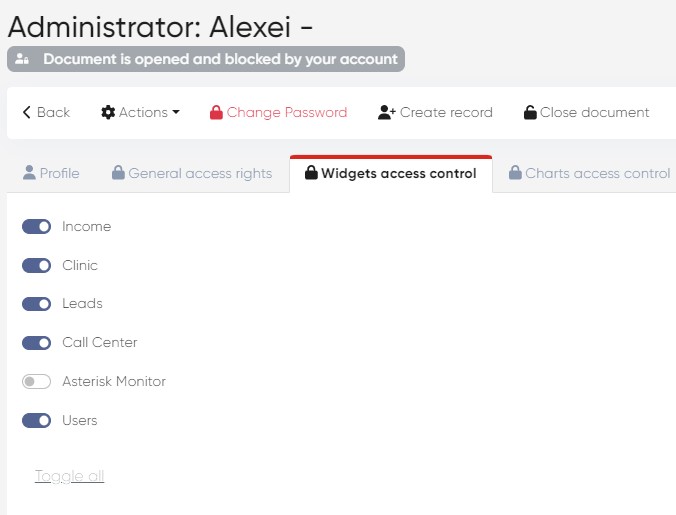This screenshot has height=515, width=676.
Task: Click the General access rights lock icon
Action: pos(119,173)
